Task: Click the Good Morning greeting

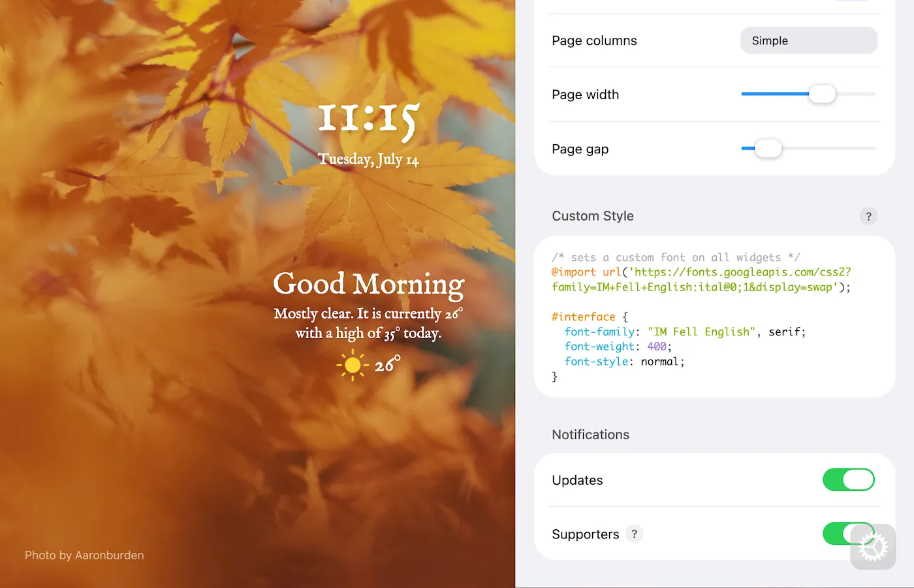Action: [369, 284]
